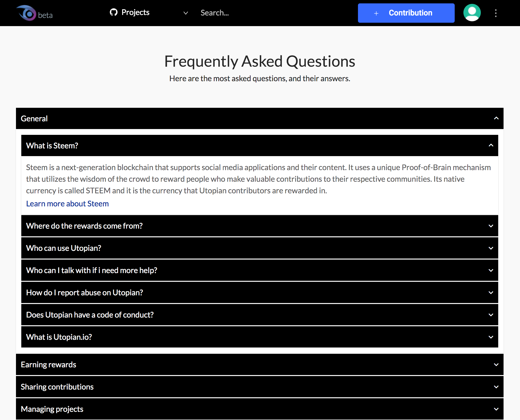Open the three-dot more options menu
The height and width of the screenshot is (420, 520).
click(496, 13)
